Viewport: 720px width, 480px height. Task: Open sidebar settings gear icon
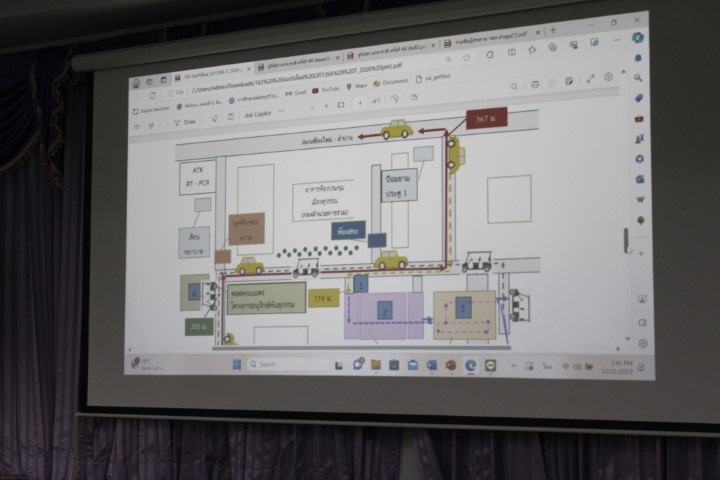643,343
